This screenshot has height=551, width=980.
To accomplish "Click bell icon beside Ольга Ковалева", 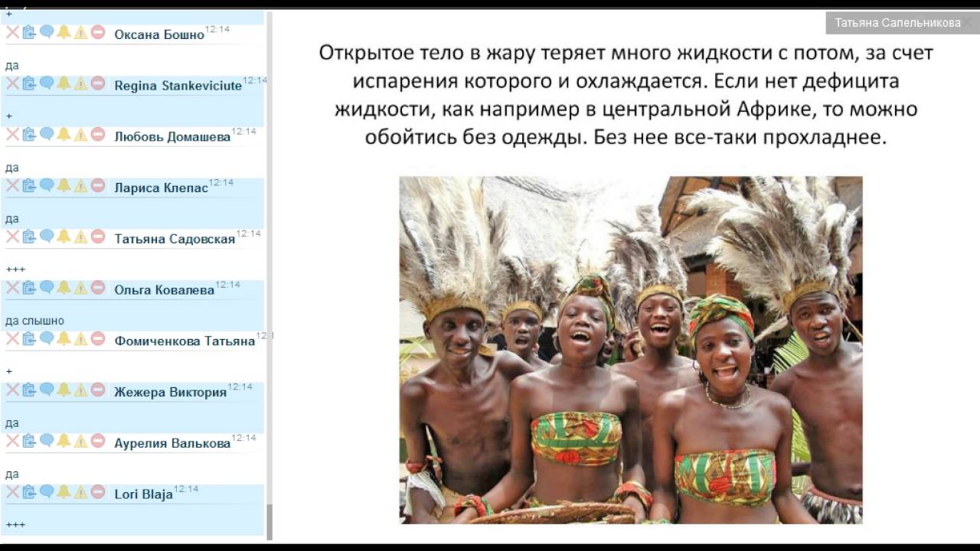I will tap(64, 288).
